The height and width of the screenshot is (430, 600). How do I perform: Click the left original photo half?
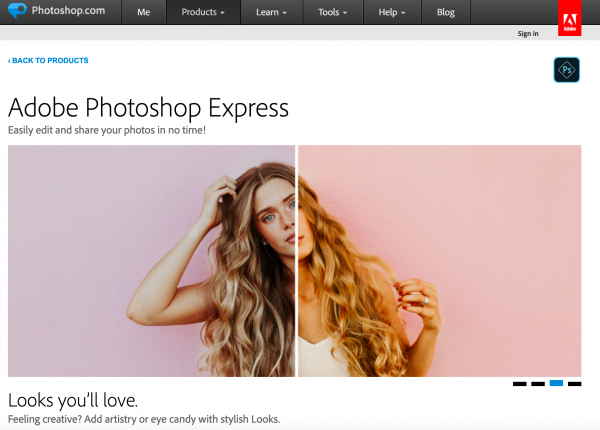[151, 261]
